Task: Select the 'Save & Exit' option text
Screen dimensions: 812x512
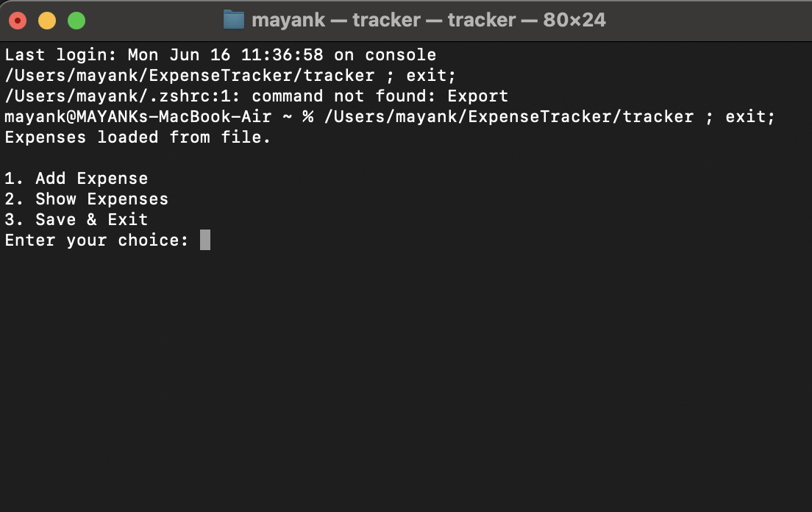Action: click(x=76, y=219)
